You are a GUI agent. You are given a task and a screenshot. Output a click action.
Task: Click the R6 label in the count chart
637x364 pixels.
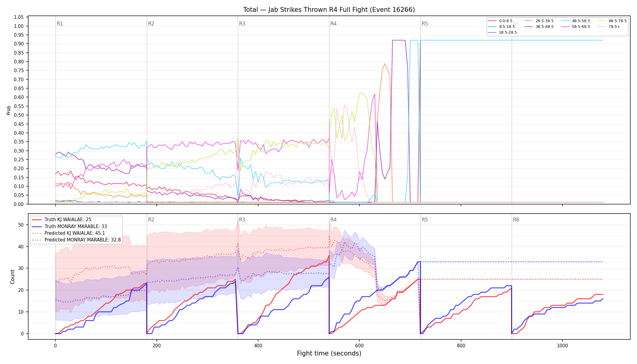pos(516,220)
